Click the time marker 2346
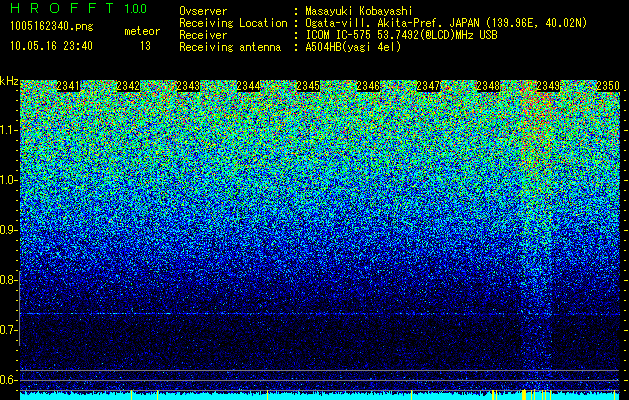The height and width of the screenshot is (400, 629). [368, 86]
